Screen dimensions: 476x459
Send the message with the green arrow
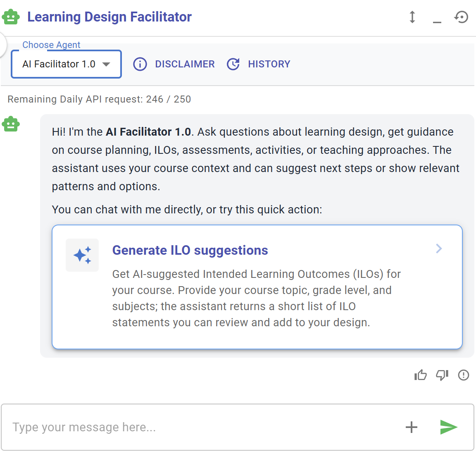pos(449,427)
